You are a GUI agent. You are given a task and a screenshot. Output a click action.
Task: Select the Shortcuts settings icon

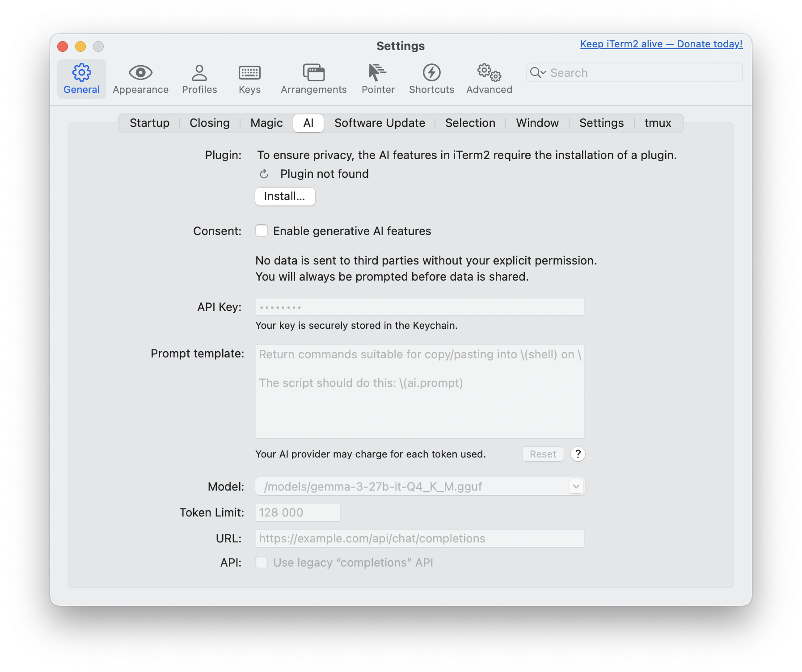tap(431, 79)
